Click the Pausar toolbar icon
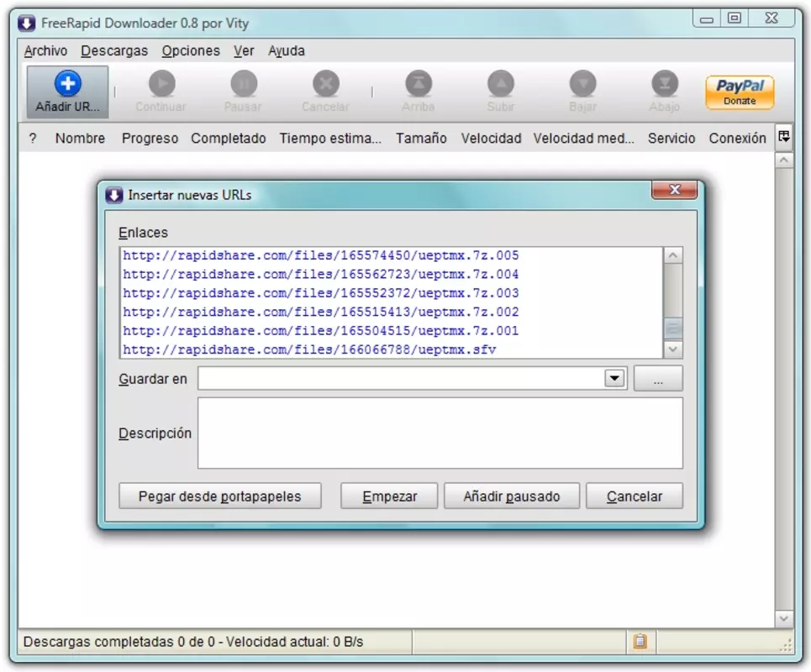The height and width of the screenshot is (672, 811). (244, 84)
